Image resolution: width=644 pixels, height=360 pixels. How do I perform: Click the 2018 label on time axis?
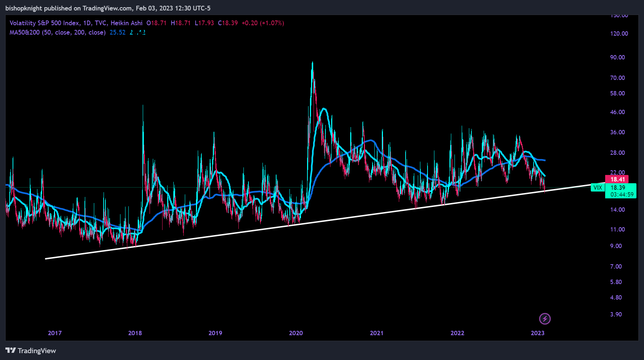point(135,333)
